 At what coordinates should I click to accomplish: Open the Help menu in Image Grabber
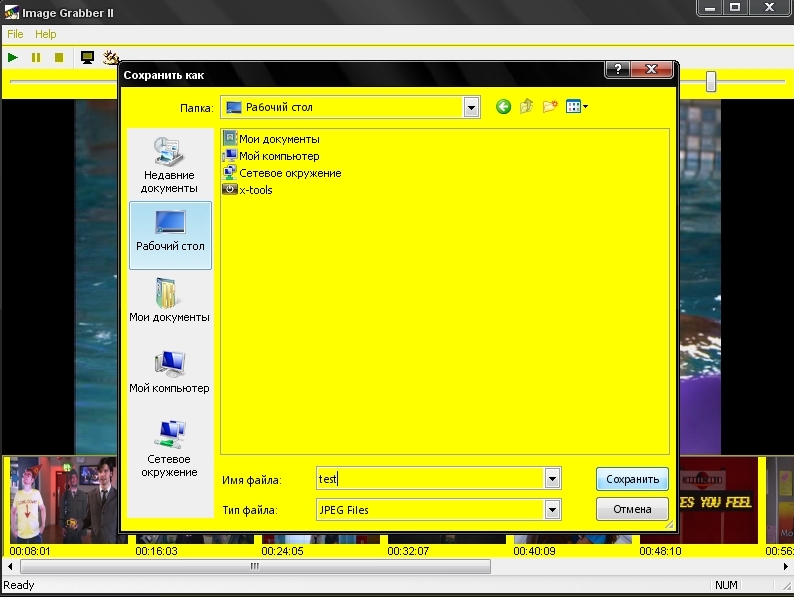click(46, 34)
